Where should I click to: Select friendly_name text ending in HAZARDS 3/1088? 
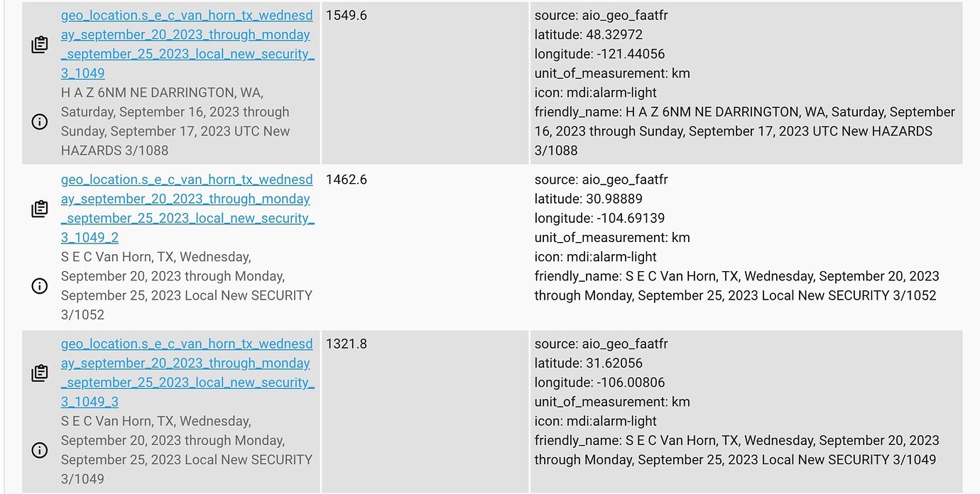click(744, 131)
